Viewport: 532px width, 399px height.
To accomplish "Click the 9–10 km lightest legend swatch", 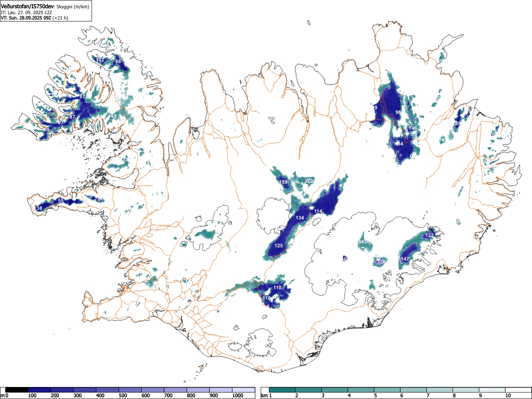I will 493,390.
